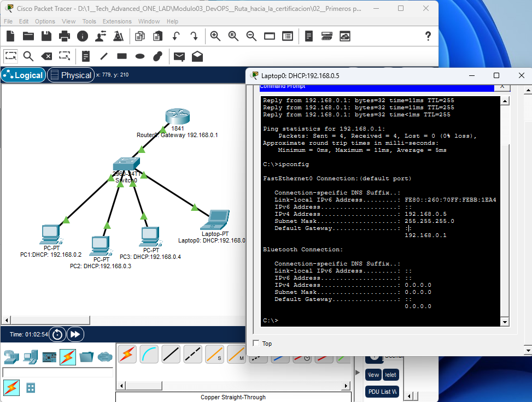The width and height of the screenshot is (532, 402).
Task: Open the Extensions menu
Action: click(x=117, y=21)
